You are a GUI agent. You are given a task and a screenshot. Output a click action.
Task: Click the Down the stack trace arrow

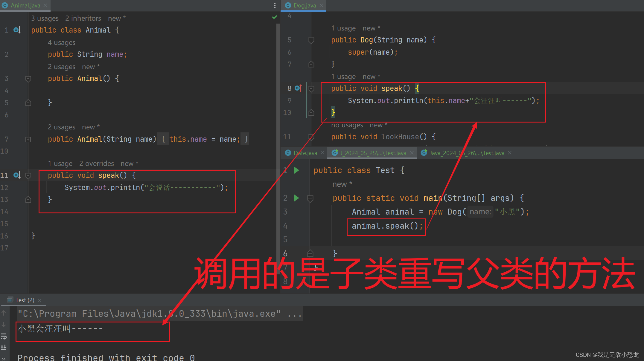4,325
